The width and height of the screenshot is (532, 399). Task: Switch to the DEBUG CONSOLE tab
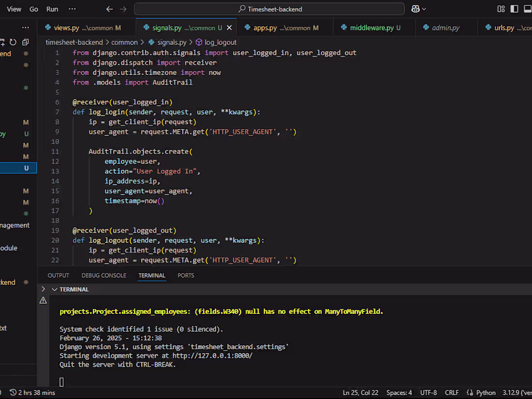(x=103, y=275)
